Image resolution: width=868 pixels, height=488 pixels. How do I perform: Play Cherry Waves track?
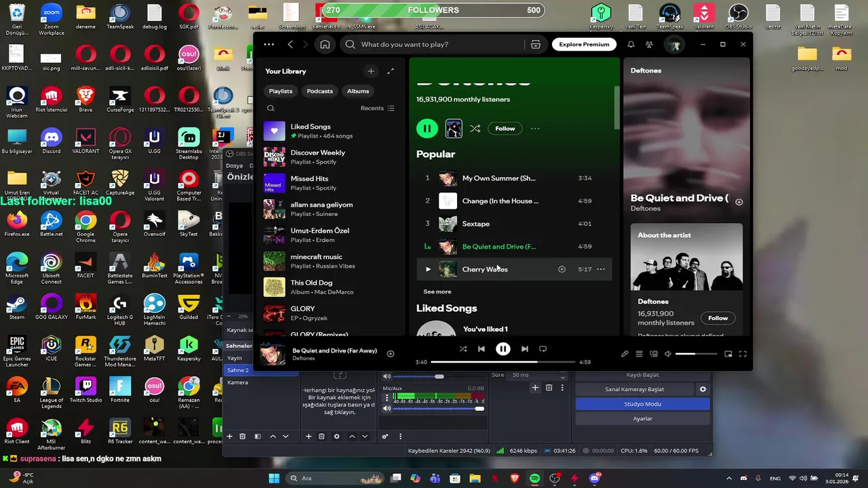point(428,269)
